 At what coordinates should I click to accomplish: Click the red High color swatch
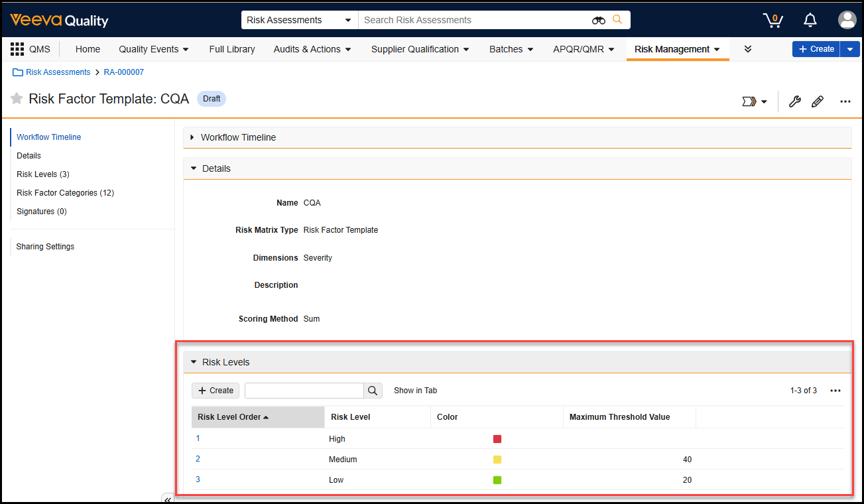(497, 439)
